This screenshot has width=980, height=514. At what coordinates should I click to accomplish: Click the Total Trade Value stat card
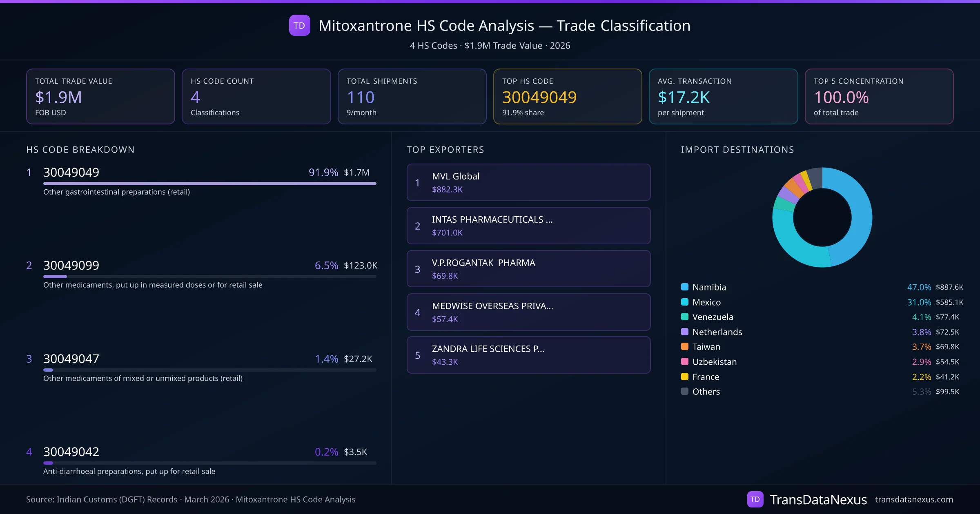100,96
